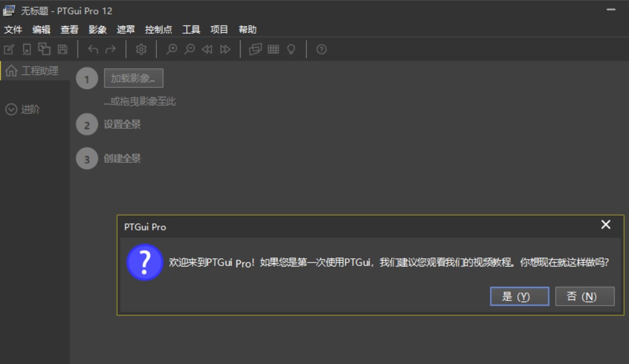Click 否 (N) in the dialog
Image resolution: width=629 pixels, height=364 pixels.
(585, 296)
